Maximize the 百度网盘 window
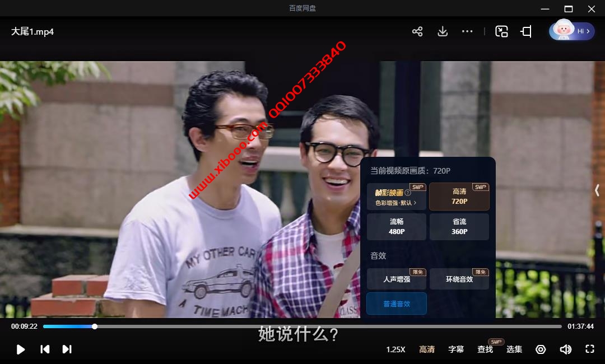605x364 pixels. click(x=569, y=8)
